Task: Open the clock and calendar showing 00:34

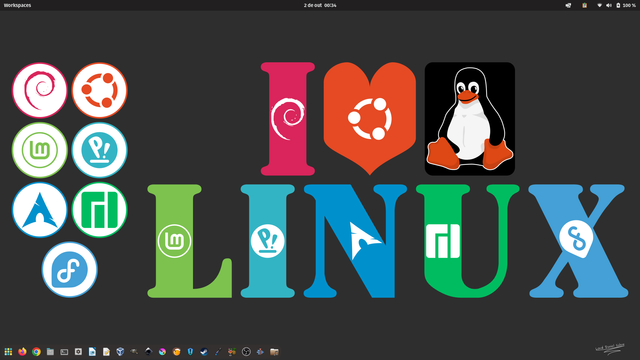Action: point(320,5)
